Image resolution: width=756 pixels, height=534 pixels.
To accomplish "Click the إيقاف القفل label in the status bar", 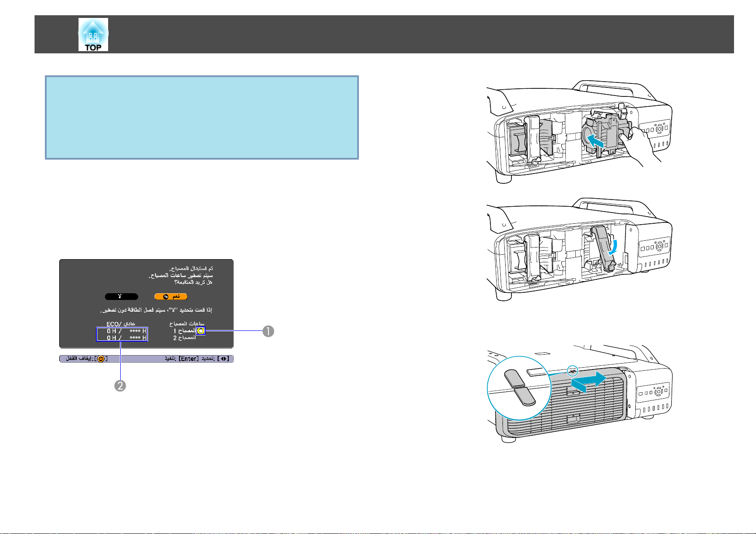I will [79, 359].
